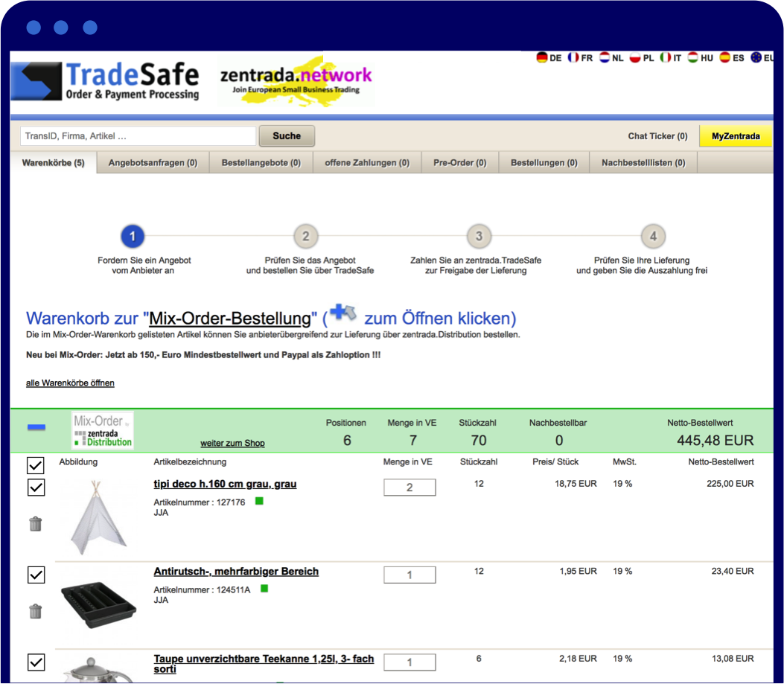Screen dimensions: 784x684
Task: Open the Warenkörbe (5) tab
Action: coord(53,162)
